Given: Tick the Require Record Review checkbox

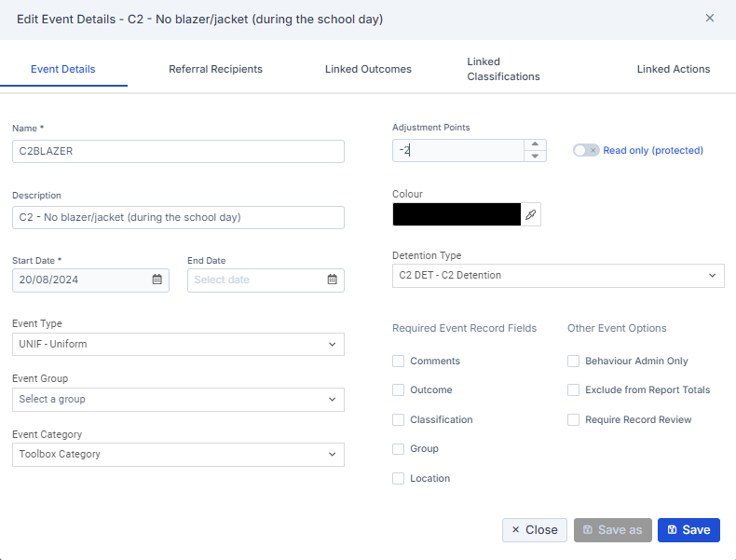Looking at the screenshot, I should point(574,420).
